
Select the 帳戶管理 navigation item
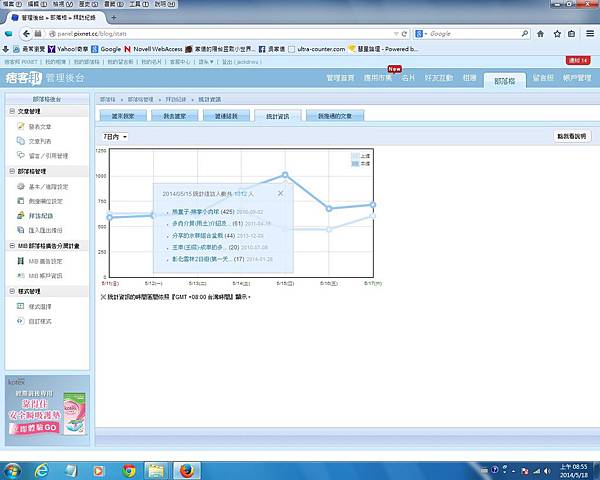[577, 78]
